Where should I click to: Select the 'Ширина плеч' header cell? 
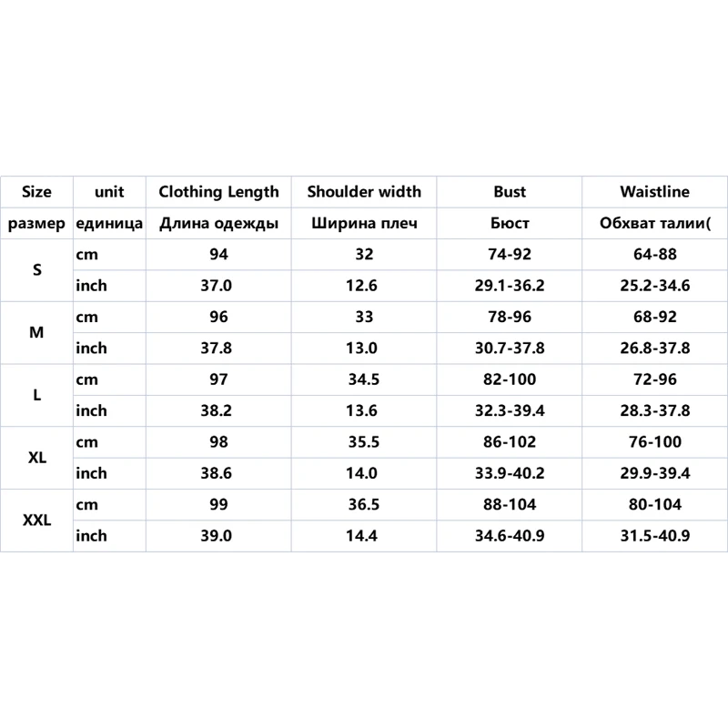coord(364,224)
